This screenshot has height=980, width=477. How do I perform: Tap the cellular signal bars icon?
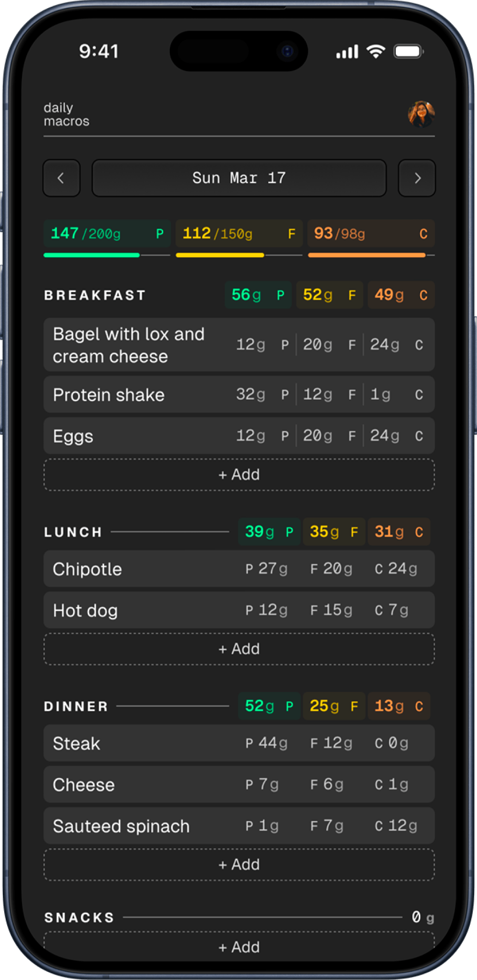347,52
